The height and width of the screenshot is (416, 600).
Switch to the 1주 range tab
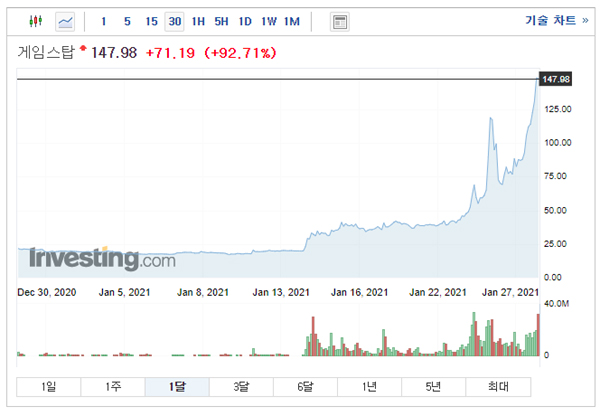point(113,387)
